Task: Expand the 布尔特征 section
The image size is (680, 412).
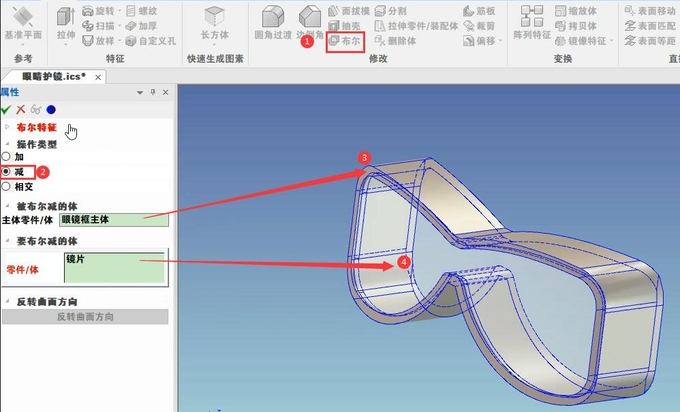Action: click(x=7, y=127)
